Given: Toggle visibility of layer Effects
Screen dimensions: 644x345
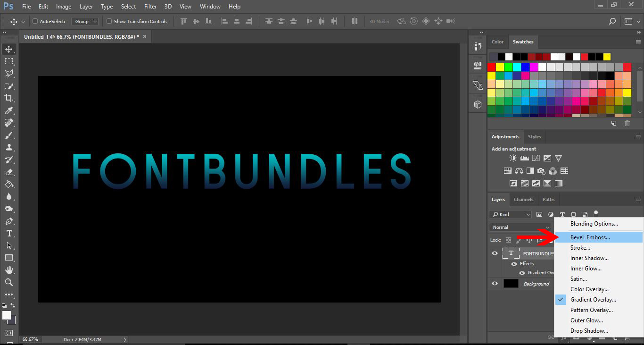Looking at the screenshot, I should tap(514, 264).
